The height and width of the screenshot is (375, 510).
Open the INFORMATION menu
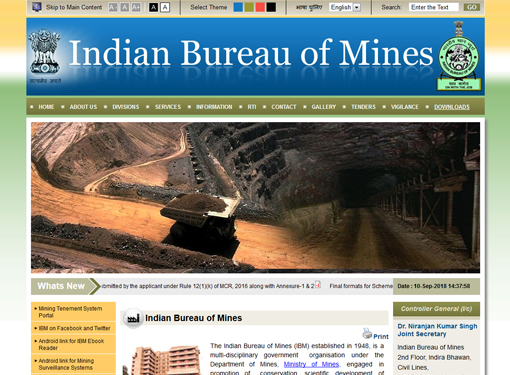[214, 107]
